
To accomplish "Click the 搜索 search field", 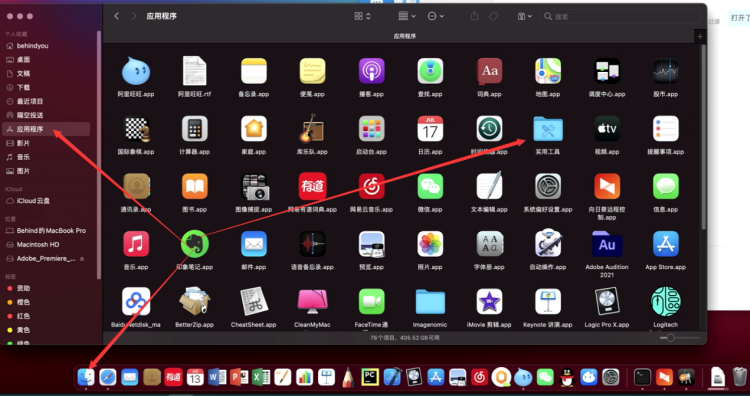I will tap(621, 16).
